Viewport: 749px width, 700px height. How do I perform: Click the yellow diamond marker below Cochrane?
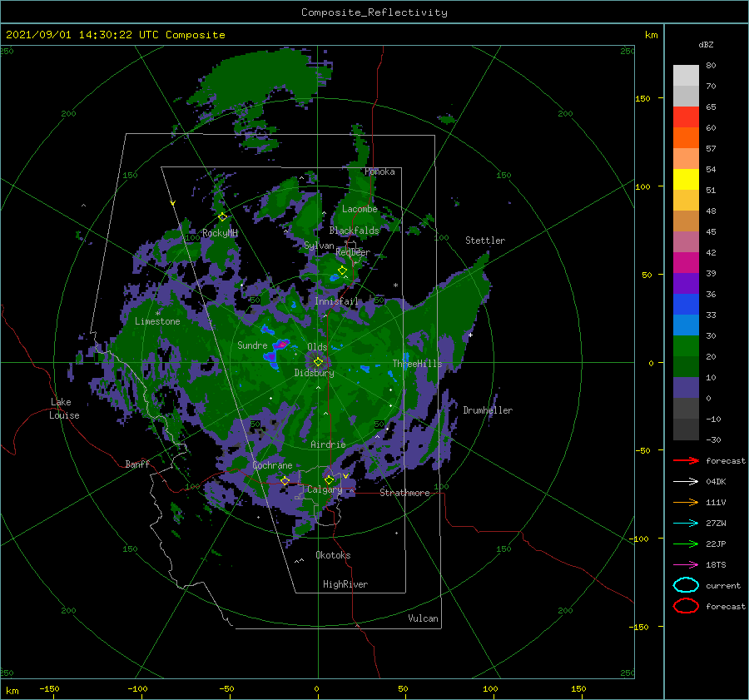tap(285, 480)
